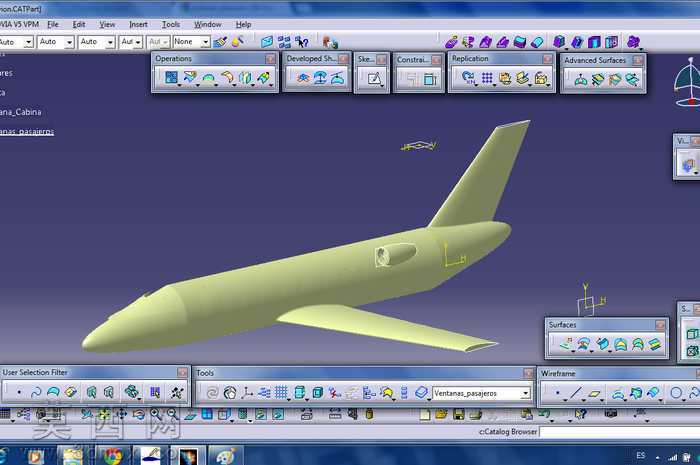Open the Sketcher icon in Sketcher toolbar
This screenshot has height=465, width=700.
coord(374,79)
